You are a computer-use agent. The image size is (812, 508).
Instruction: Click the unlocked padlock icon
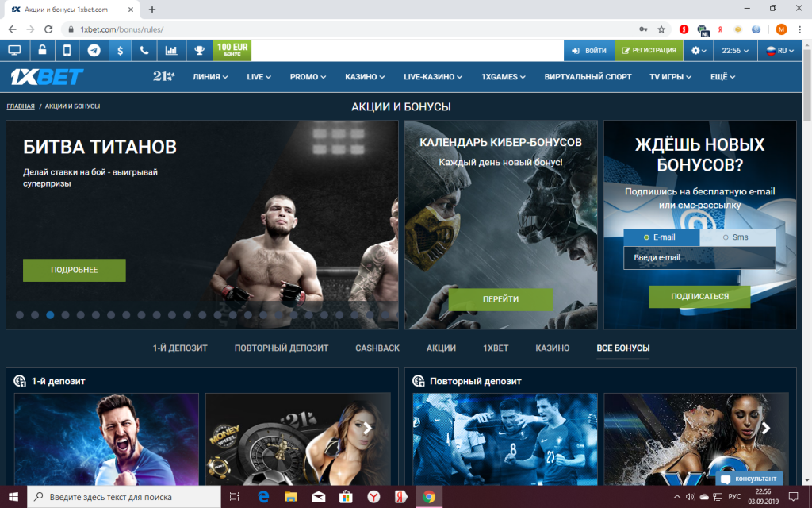click(x=41, y=50)
